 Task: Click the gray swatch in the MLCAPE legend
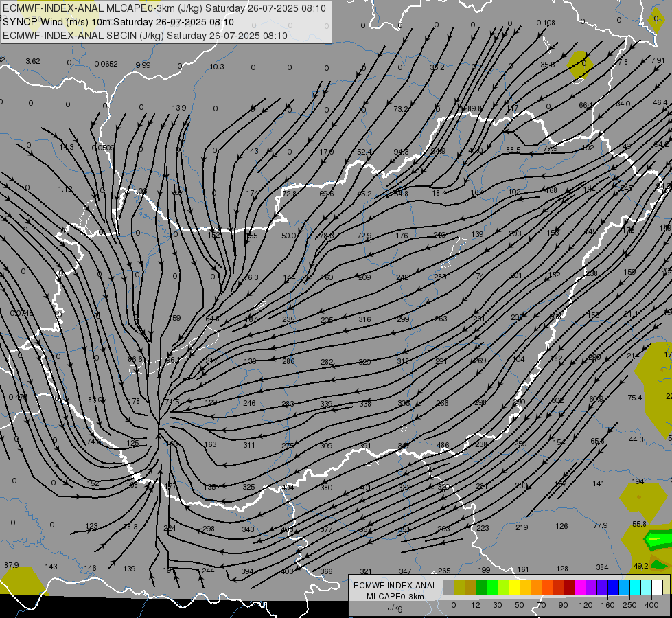pos(448,587)
